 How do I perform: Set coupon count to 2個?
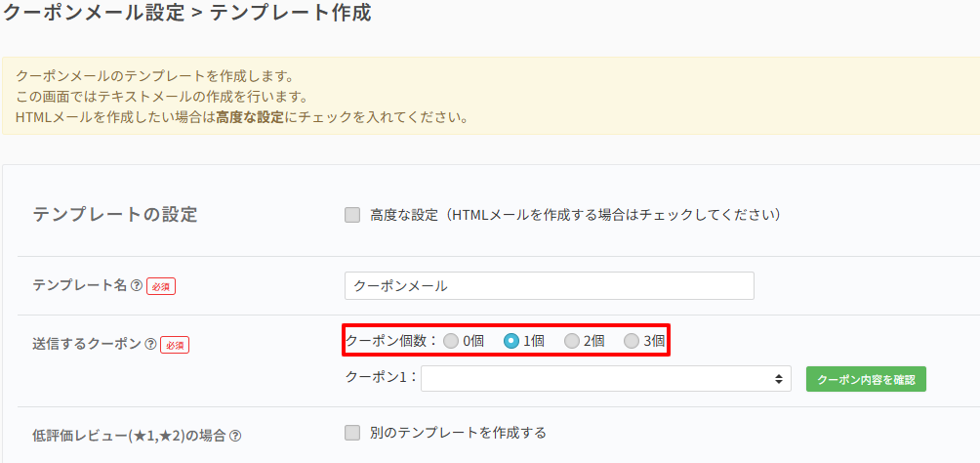[571, 341]
